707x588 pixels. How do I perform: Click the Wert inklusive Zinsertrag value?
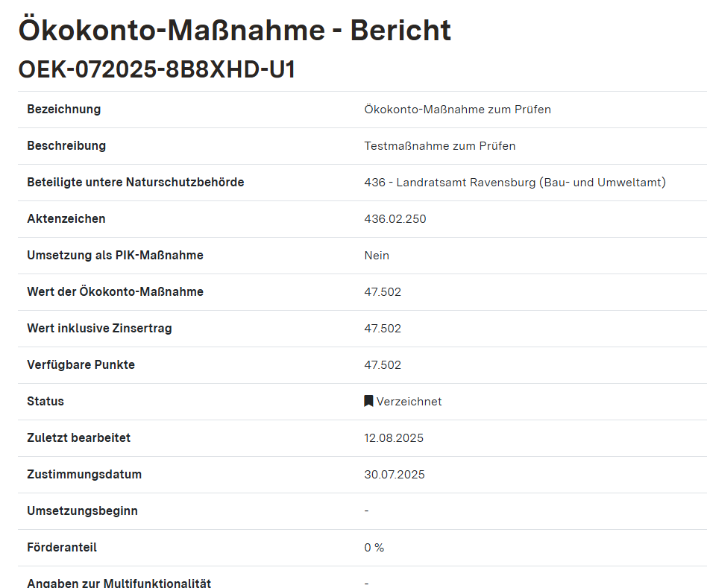tap(383, 329)
